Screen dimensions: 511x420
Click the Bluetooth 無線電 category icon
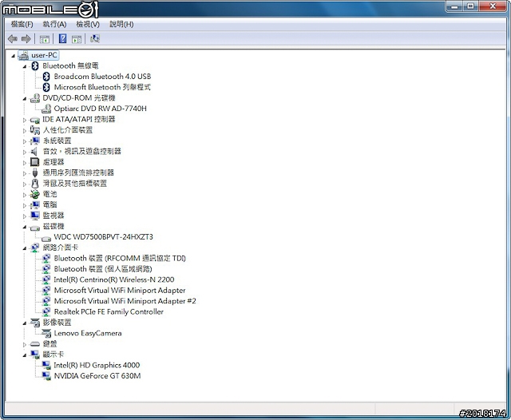tap(35, 66)
